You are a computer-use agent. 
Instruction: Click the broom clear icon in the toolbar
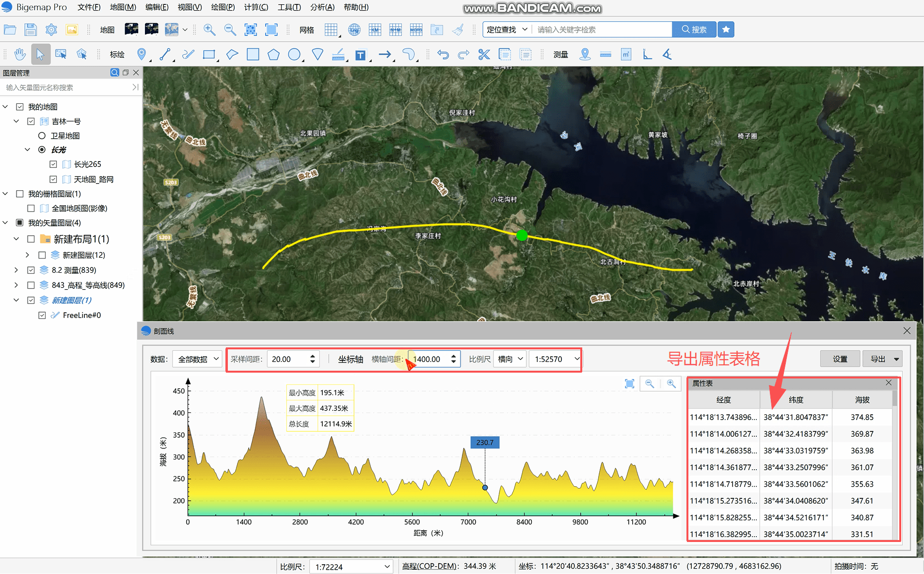coord(458,30)
